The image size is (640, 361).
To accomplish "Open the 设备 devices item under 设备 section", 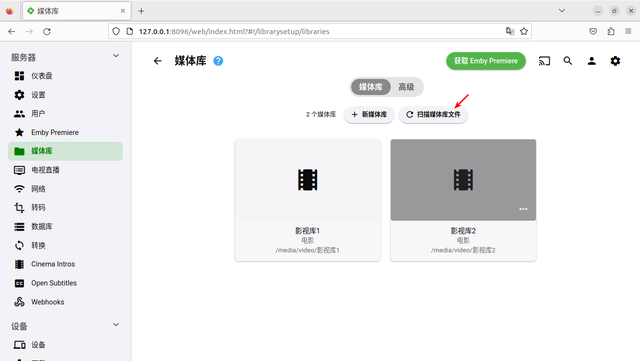I will click(x=65, y=345).
